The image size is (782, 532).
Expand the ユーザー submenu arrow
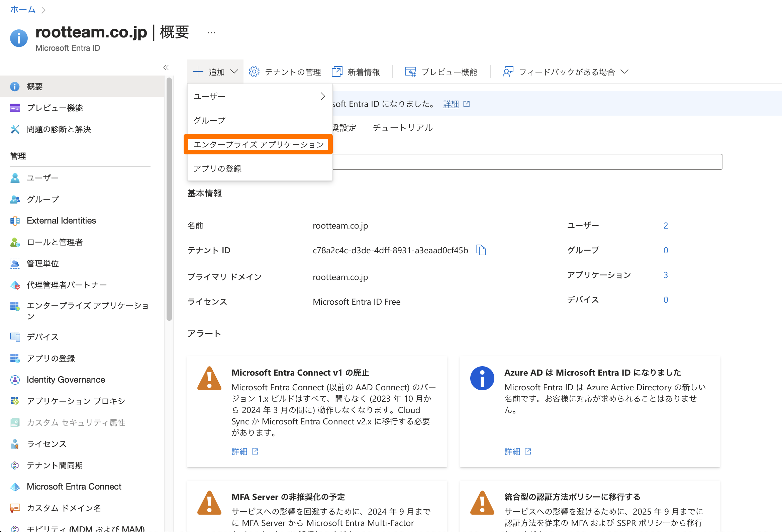tap(322, 97)
